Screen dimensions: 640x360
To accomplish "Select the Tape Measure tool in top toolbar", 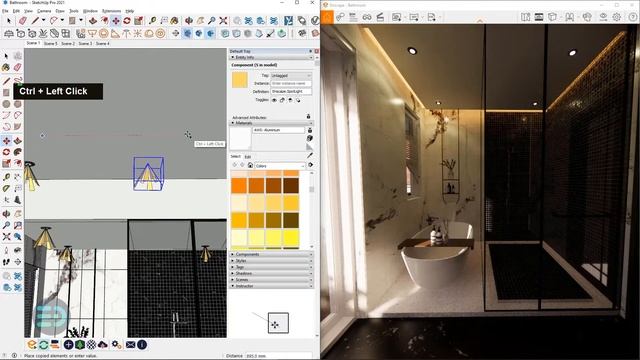I will (x=152, y=20).
